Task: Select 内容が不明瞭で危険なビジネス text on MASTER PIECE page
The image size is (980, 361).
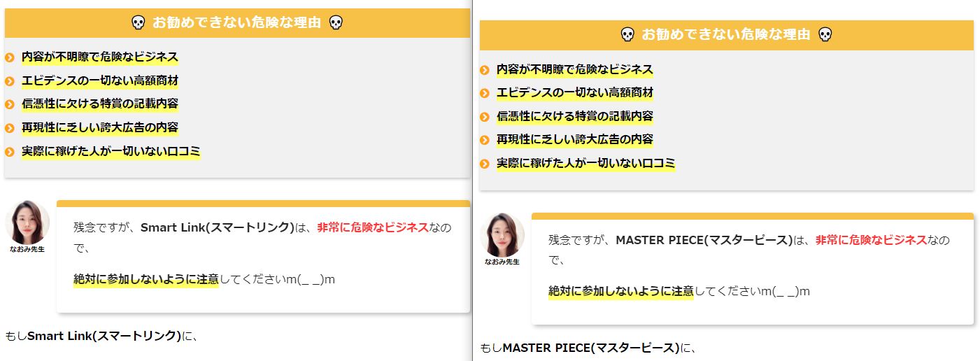Action: click(575, 69)
